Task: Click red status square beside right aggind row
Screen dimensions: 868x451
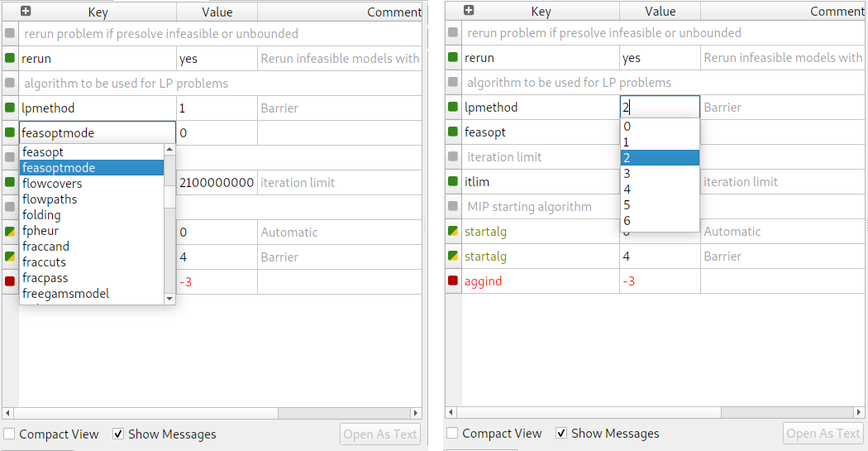Action: point(453,281)
